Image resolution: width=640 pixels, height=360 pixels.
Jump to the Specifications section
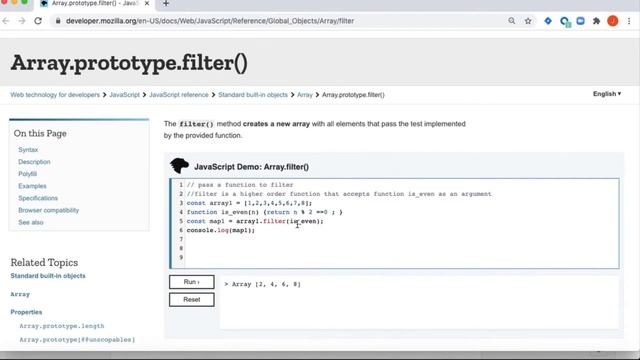click(38, 198)
